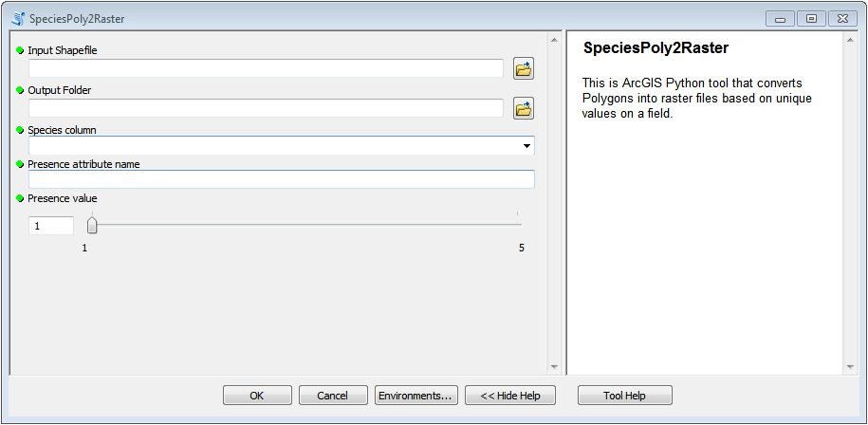Click the Presence value slider handle
The image size is (868, 425).
coord(92,225)
